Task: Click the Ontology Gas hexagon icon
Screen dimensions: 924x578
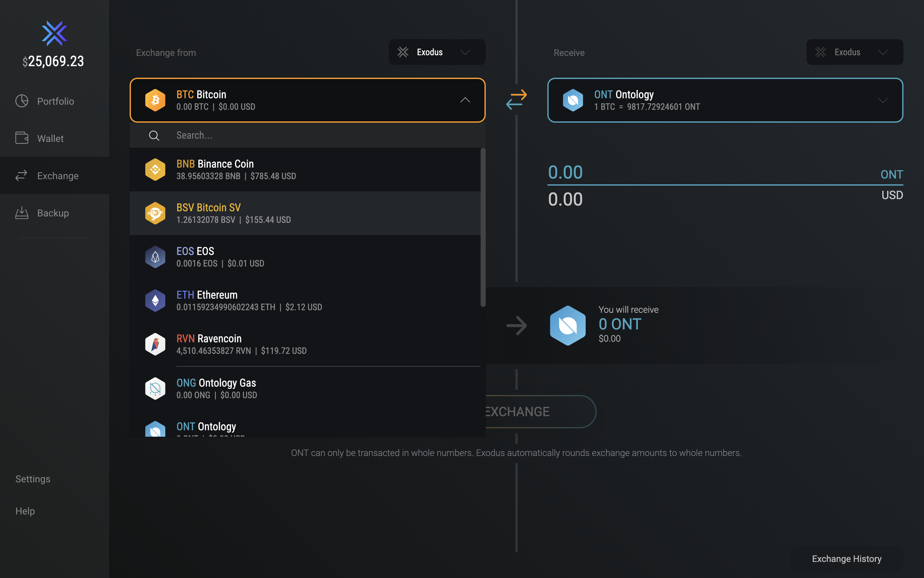Action: pyautogui.click(x=155, y=389)
